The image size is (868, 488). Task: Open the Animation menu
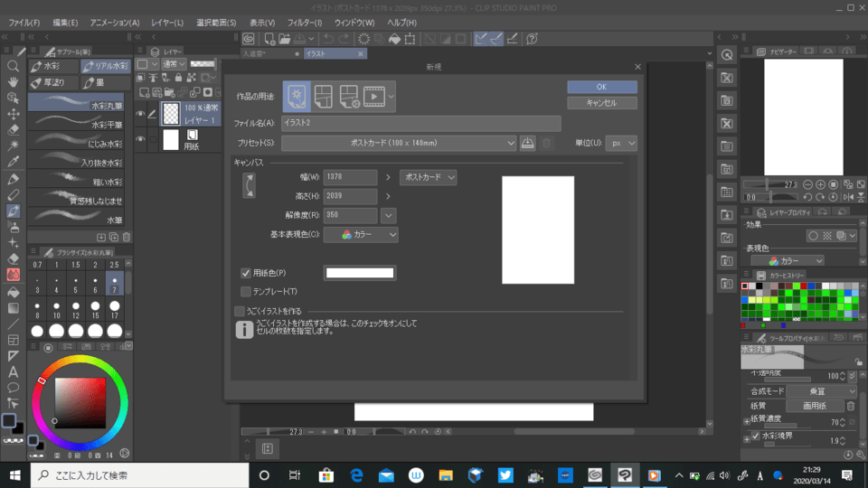(x=115, y=23)
